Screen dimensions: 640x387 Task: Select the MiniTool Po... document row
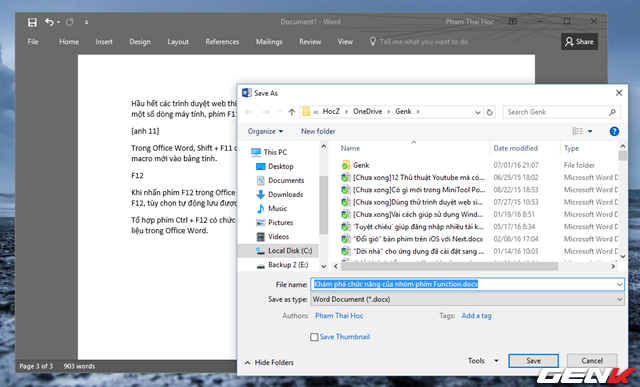[413, 190]
